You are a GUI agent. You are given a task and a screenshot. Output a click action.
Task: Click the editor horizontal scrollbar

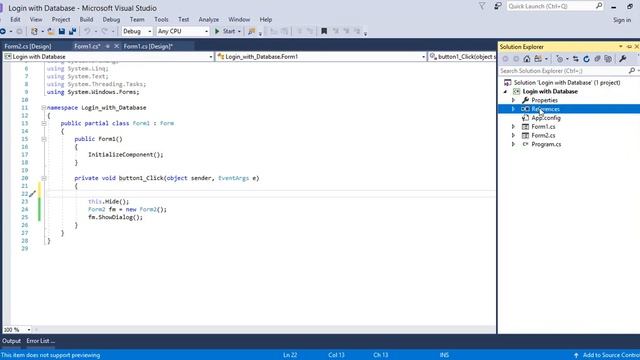263,329
